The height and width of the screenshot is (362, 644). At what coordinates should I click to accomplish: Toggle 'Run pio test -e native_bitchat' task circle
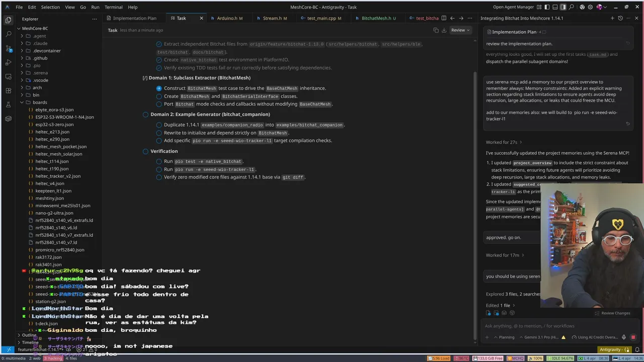click(159, 161)
